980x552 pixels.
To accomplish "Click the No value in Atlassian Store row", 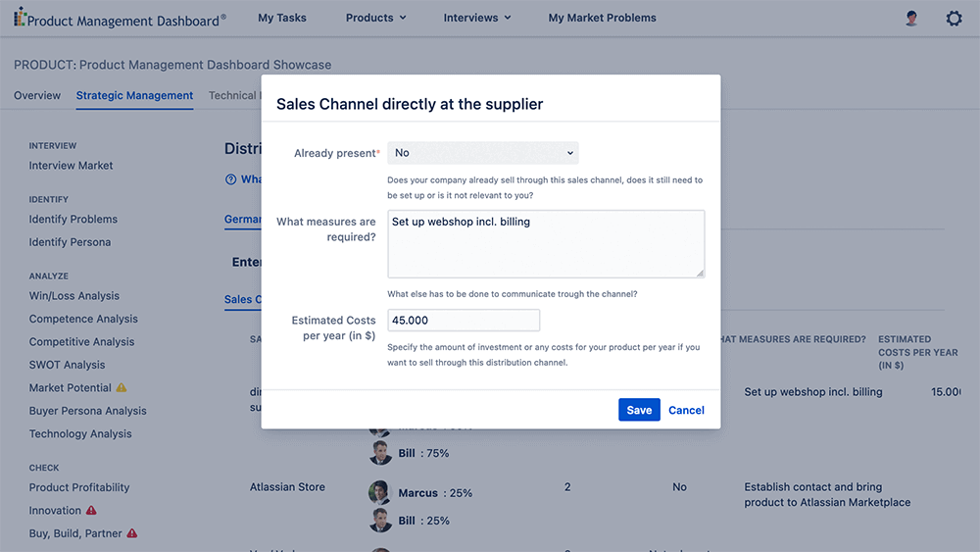I will click(x=679, y=487).
